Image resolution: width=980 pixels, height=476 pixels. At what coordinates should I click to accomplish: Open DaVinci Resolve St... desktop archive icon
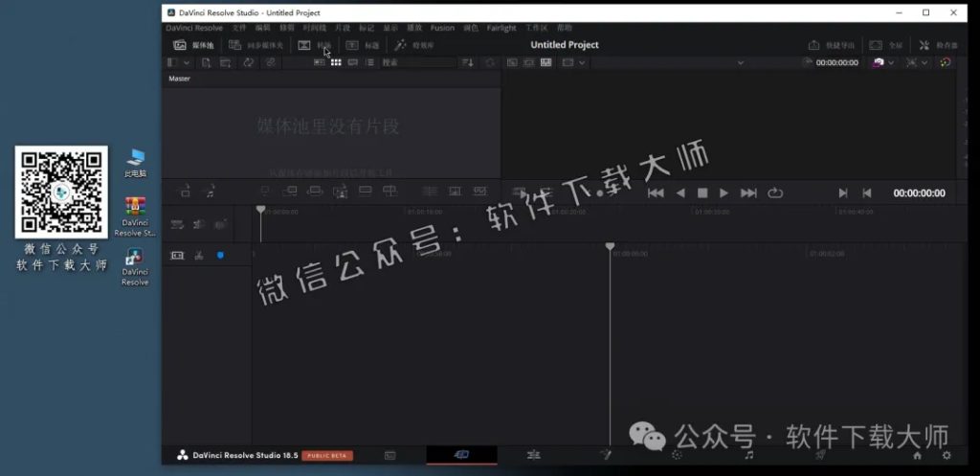click(x=135, y=216)
